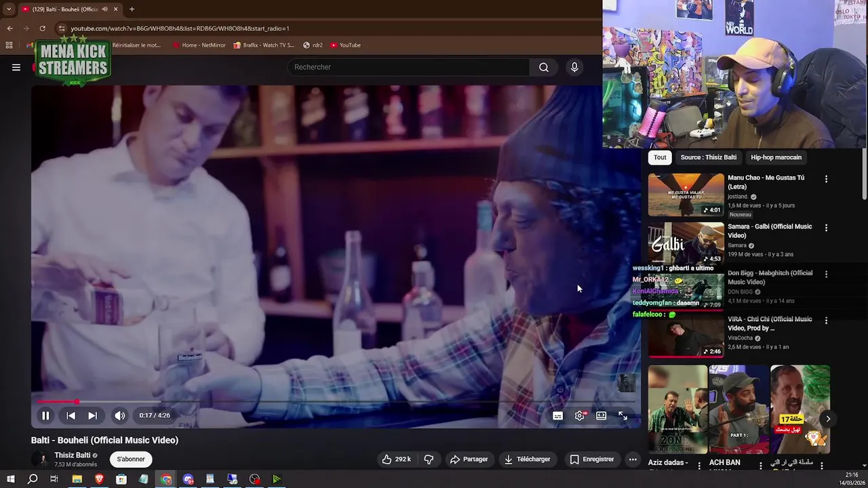Click the video progress bar scrubber
Viewport: 868px width, 488px height.
[x=77, y=402]
